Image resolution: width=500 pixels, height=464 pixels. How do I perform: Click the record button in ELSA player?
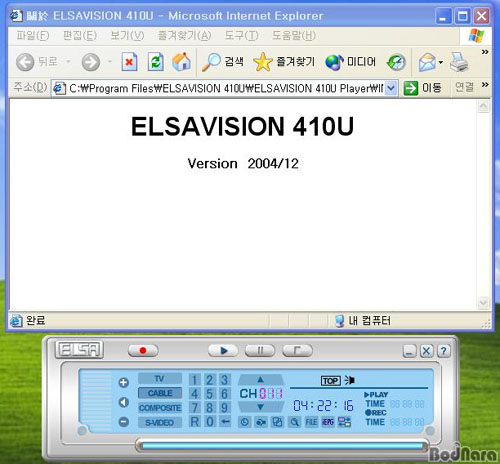(143, 350)
